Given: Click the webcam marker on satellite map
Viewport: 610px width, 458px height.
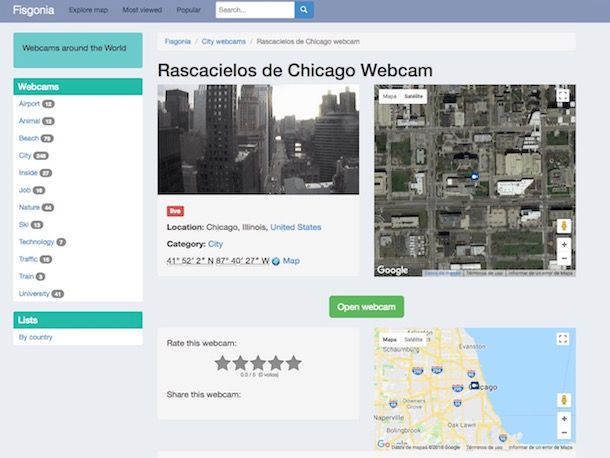Looking at the screenshot, I should coord(474,178).
